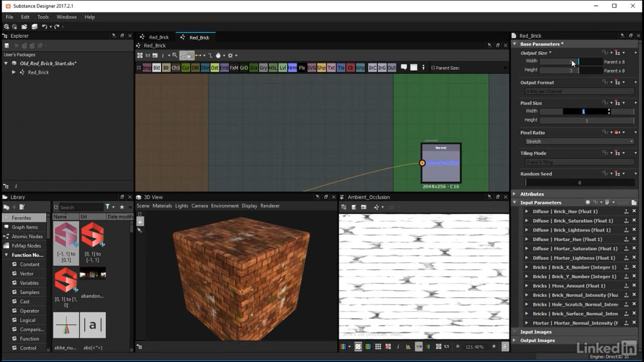Click the undo arrow in main toolbar

45,27
